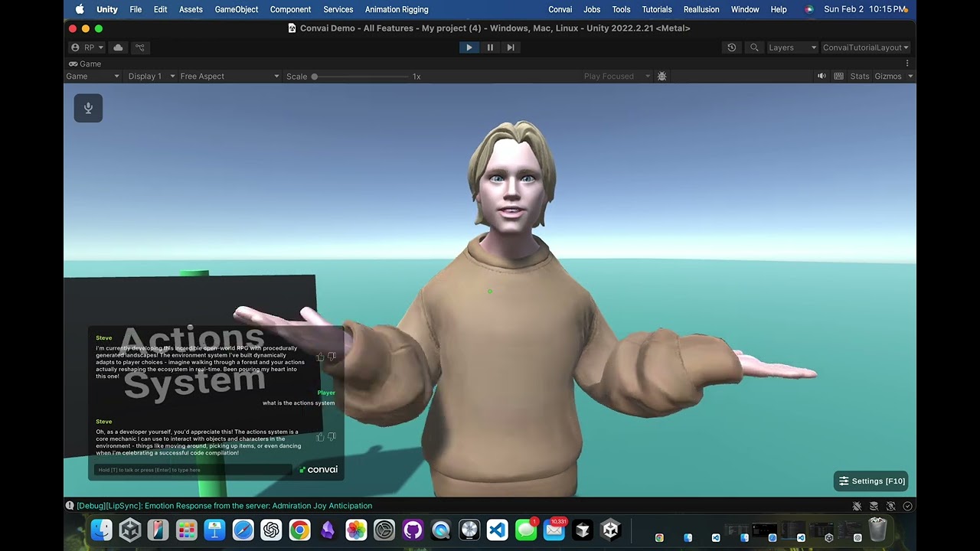The image size is (980, 551).
Task: Open the RP account dropdown
Action: tap(87, 47)
